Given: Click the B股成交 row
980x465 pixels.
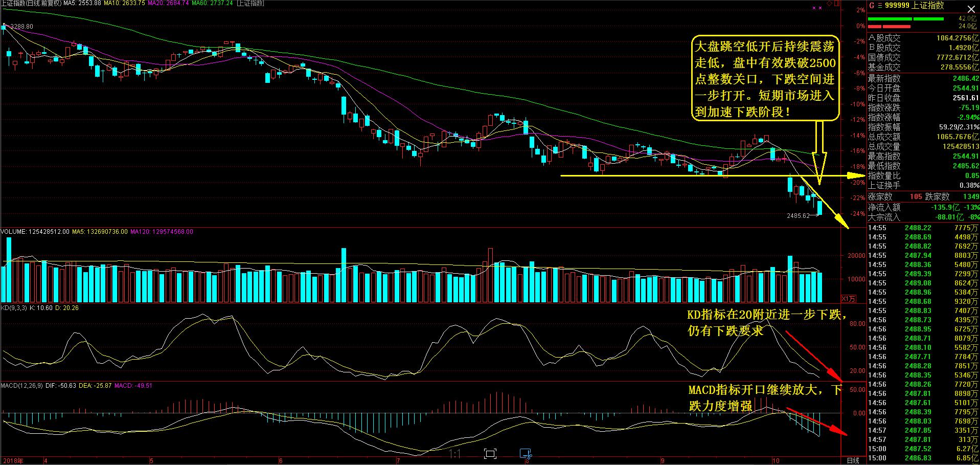Looking at the screenshot, I should (923, 48).
